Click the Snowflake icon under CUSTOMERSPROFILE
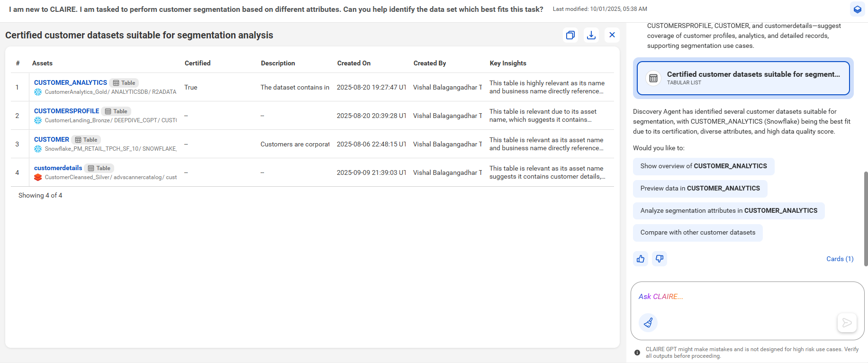This screenshot has height=363, width=868. 38,120
